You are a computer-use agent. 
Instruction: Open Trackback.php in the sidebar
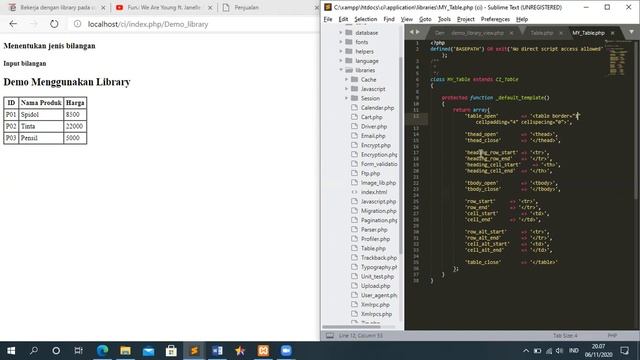click(x=378, y=258)
